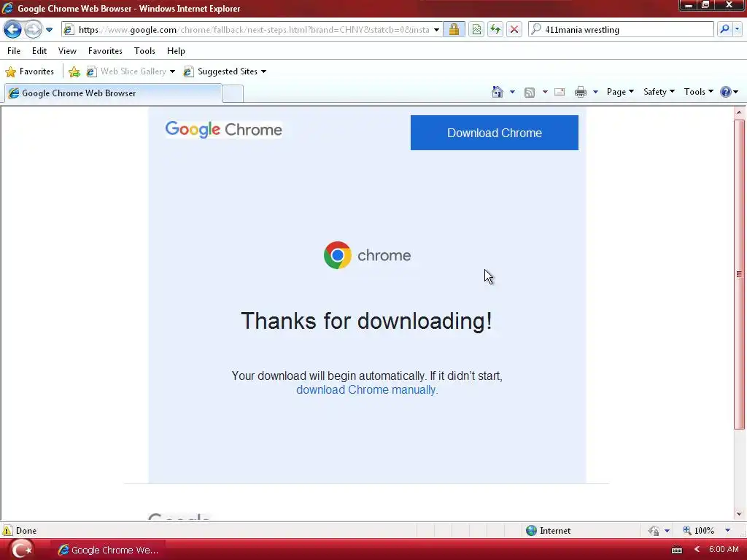
Task: Click the Read Mail icon
Action: [x=560, y=92]
